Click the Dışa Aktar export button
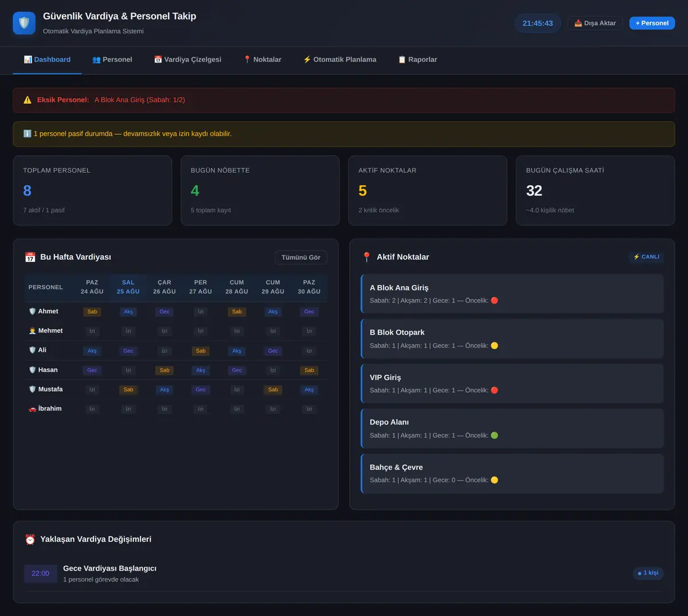Viewport: 688px width, 616px height. pos(595,23)
